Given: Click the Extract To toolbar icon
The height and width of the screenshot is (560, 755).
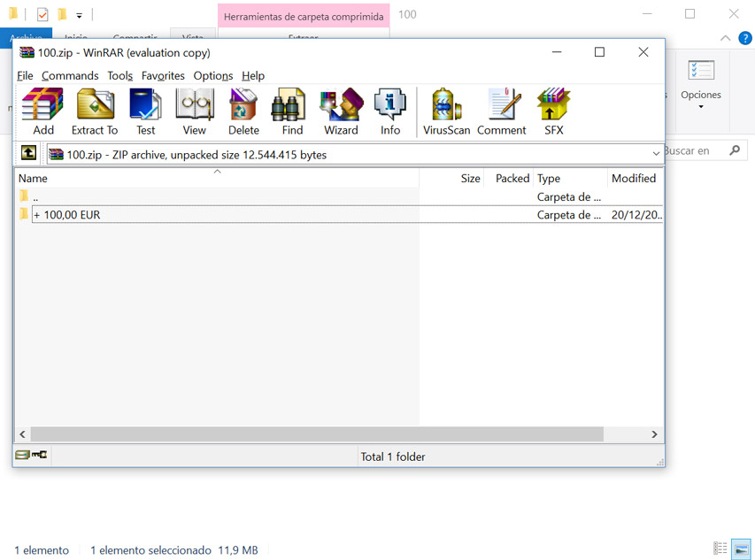Looking at the screenshot, I should (x=95, y=111).
